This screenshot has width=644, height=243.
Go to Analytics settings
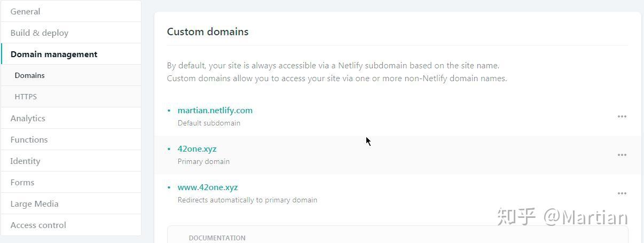(x=28, y=118)
